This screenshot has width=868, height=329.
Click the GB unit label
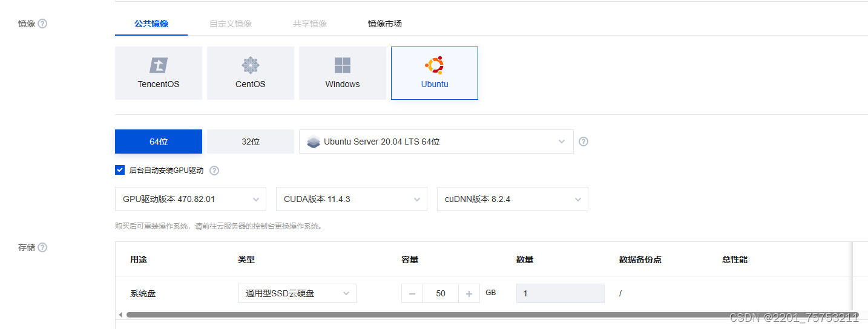(x=491, y=293)
